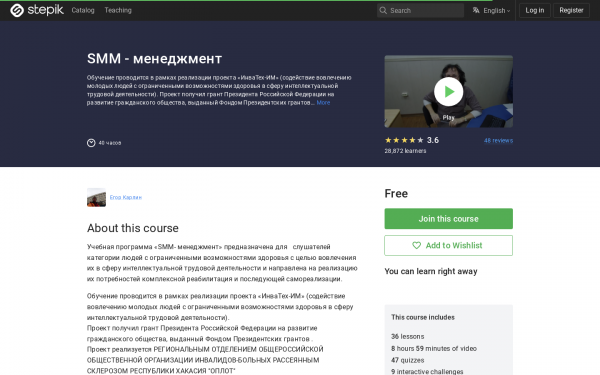
Task: Click the clock icon near 40 часов
Action: (91, 143)
